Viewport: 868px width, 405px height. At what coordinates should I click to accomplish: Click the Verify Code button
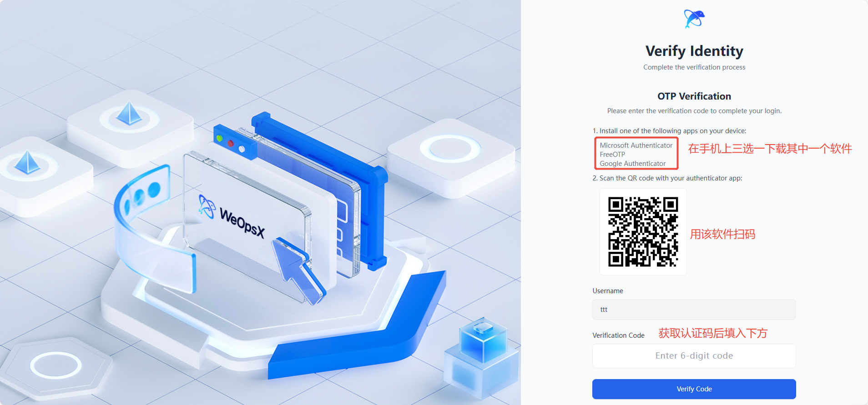pyautogui.click(x=694, y=389)
